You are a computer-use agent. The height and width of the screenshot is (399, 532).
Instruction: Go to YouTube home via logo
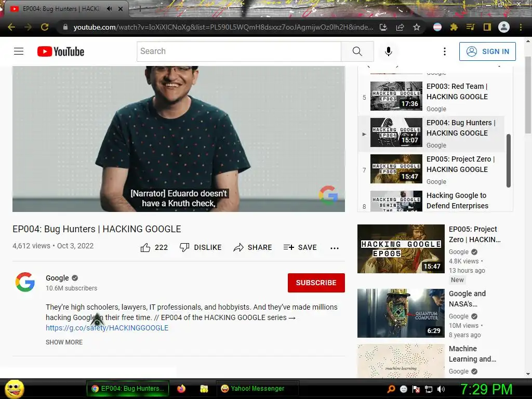61,51
